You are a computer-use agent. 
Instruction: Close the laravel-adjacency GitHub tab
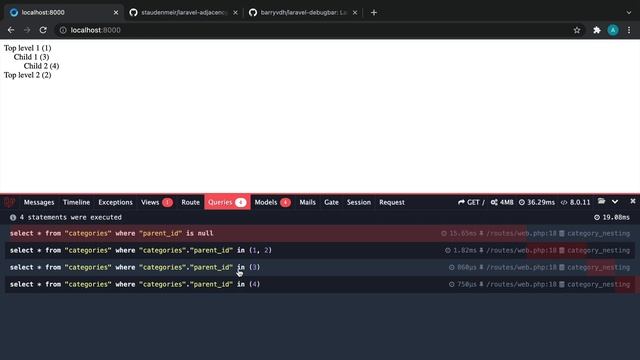[x=236, y=13]
